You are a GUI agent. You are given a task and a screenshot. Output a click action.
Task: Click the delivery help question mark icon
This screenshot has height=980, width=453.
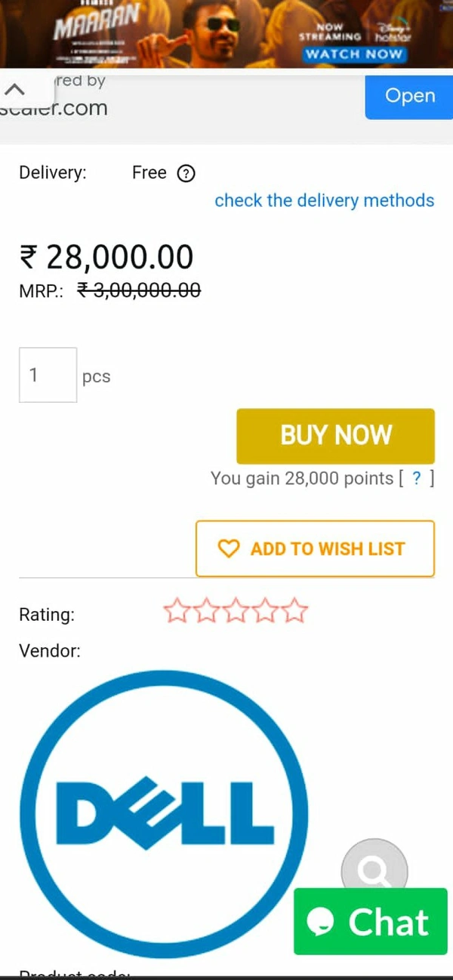[x=186, y=174]
